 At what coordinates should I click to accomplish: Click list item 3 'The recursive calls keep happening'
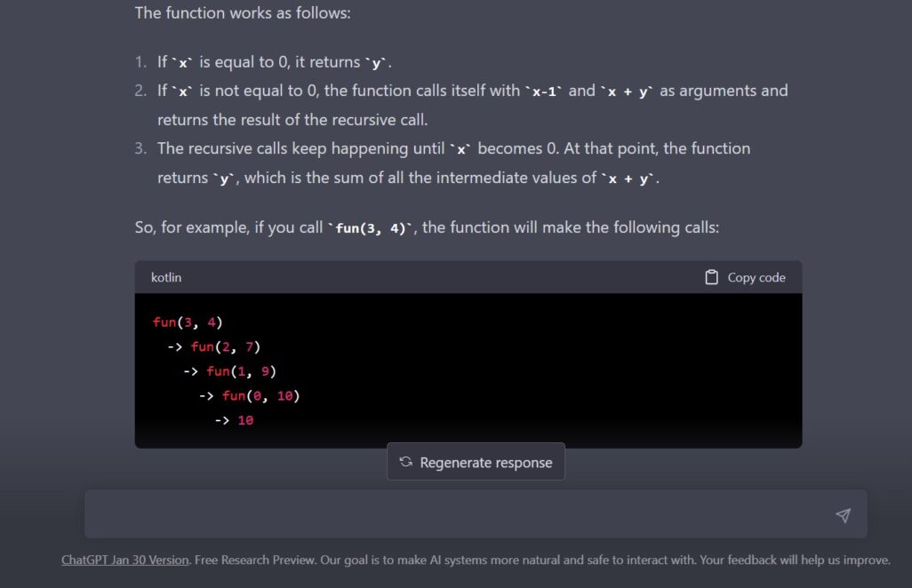point(453,163)
